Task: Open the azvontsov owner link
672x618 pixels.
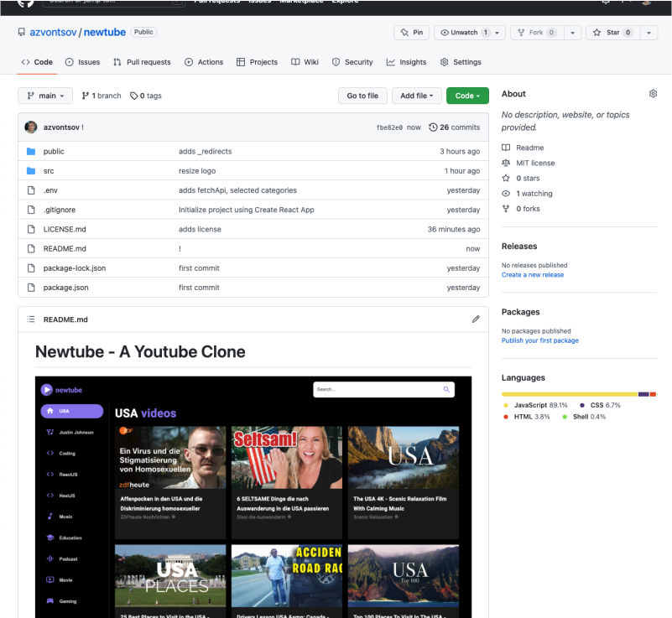Action: tap(53, 32)
